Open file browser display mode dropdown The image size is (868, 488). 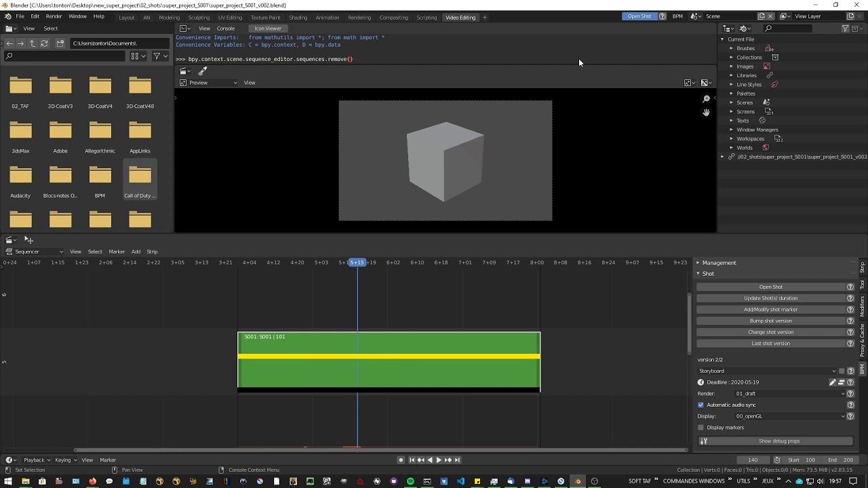click(x=138, y=56)
